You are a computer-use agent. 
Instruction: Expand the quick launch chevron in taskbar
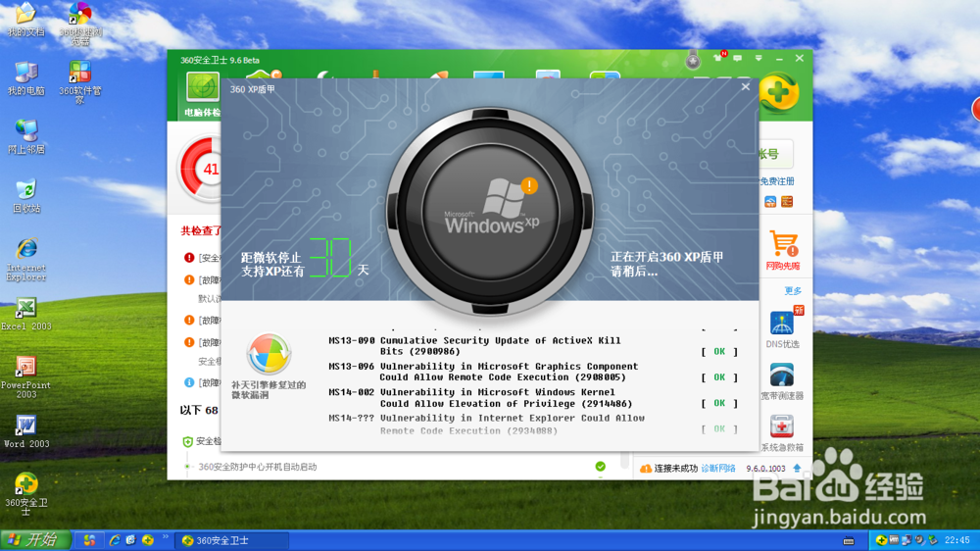[x=166, y=536]
